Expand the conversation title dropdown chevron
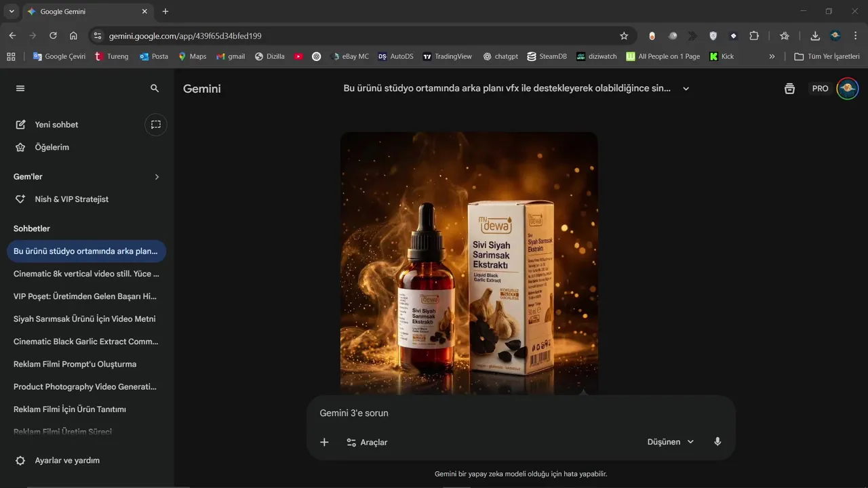The height and width of the screenshot is (488, 868). point(686,89)
